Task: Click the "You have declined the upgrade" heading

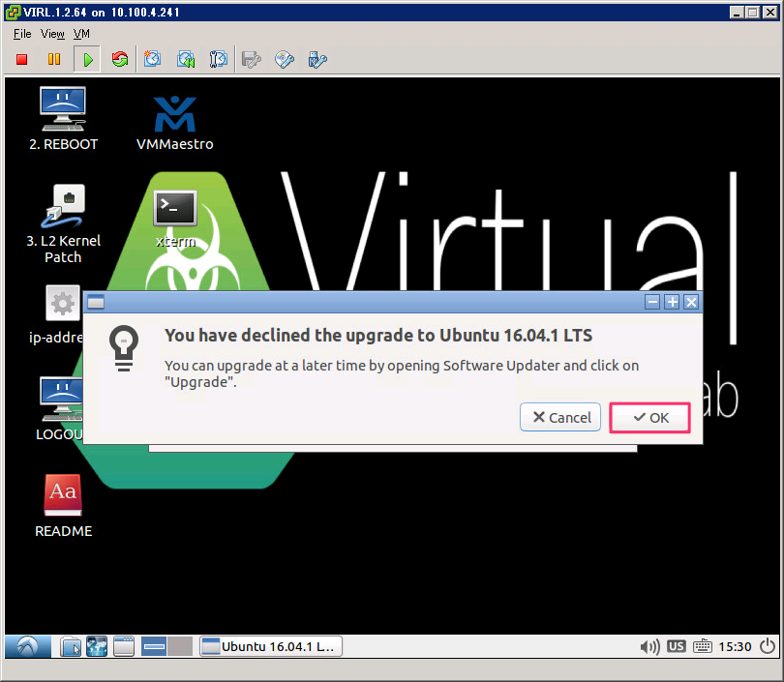Action: click(x=378, y=336)
